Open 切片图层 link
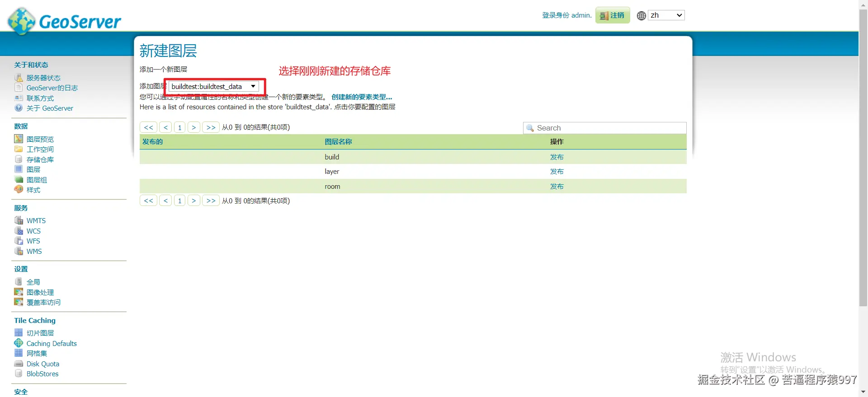868x397 pixels. tap(40, 333)
